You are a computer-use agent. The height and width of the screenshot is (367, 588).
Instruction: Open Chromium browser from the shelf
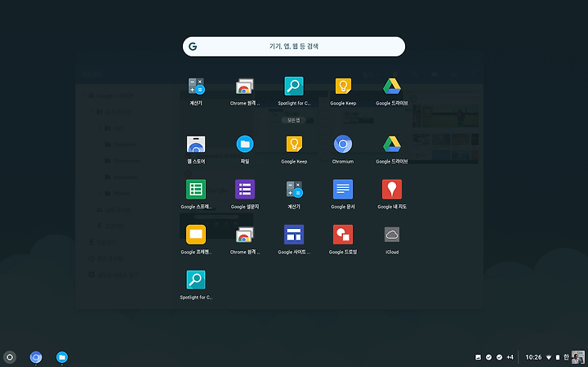[x=36, y=357]
